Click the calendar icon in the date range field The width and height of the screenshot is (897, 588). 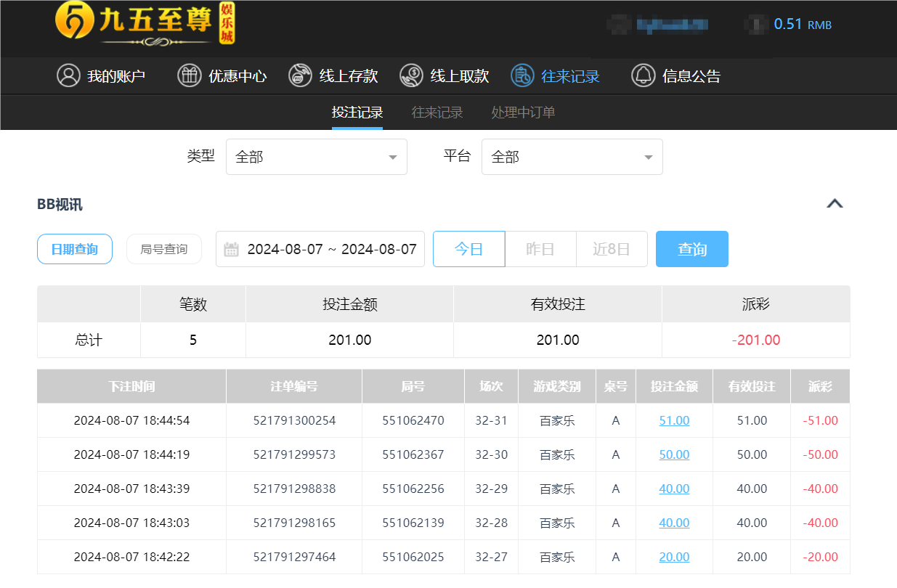click(x=231, y=249)
